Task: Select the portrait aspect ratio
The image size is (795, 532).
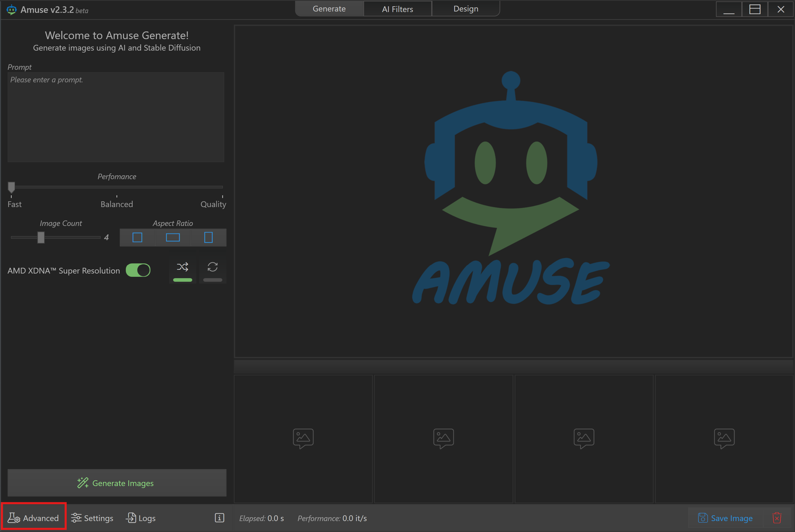Action: point(209,237)
